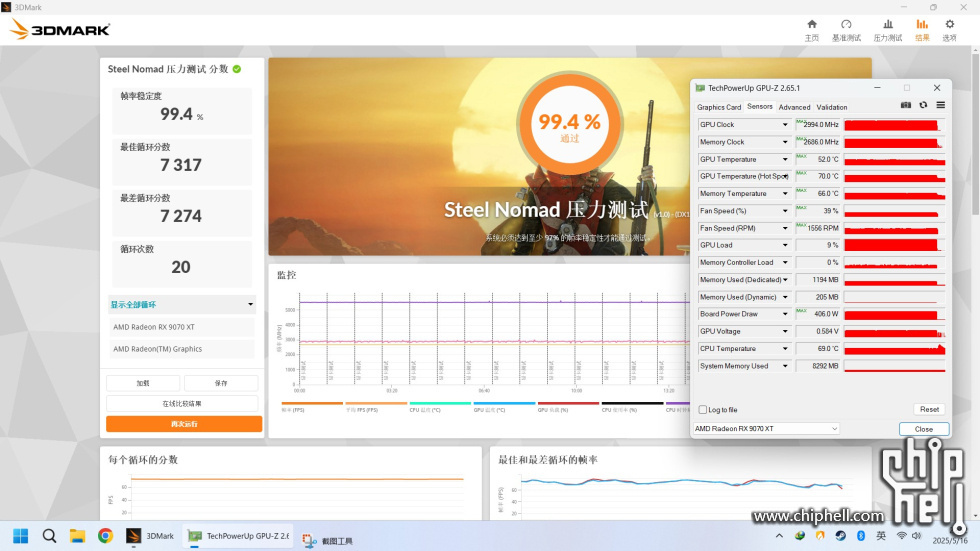Open the CPU Temperature dropdown arrow
This screenshot has width=980, height=551.
click(785, 349)
